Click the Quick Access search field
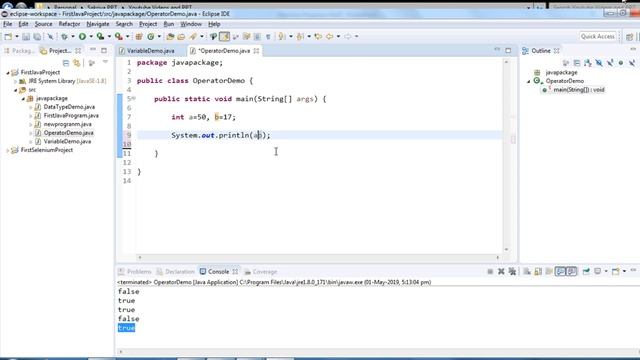The width and height of the screenshot is (640, 360). point(597,37)
